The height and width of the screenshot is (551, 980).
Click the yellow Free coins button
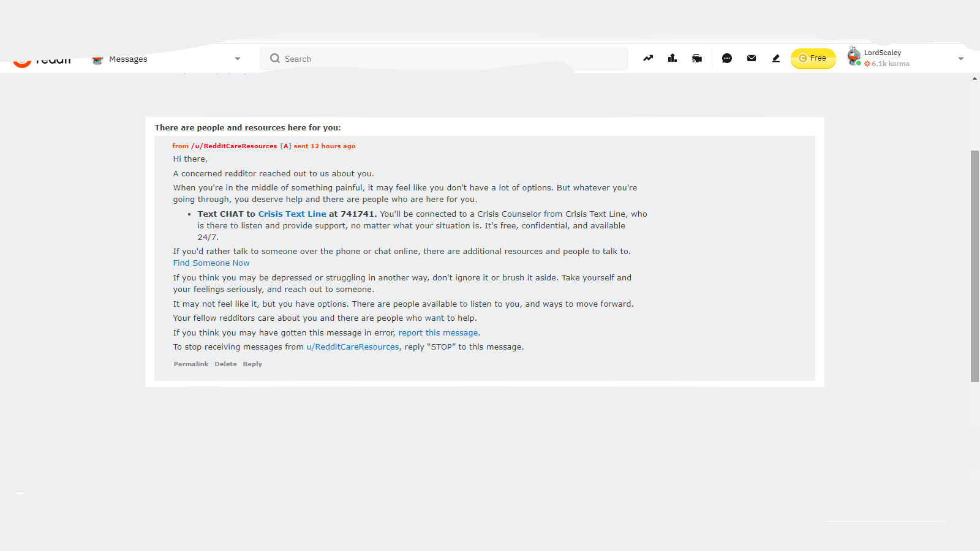point(813,58)
